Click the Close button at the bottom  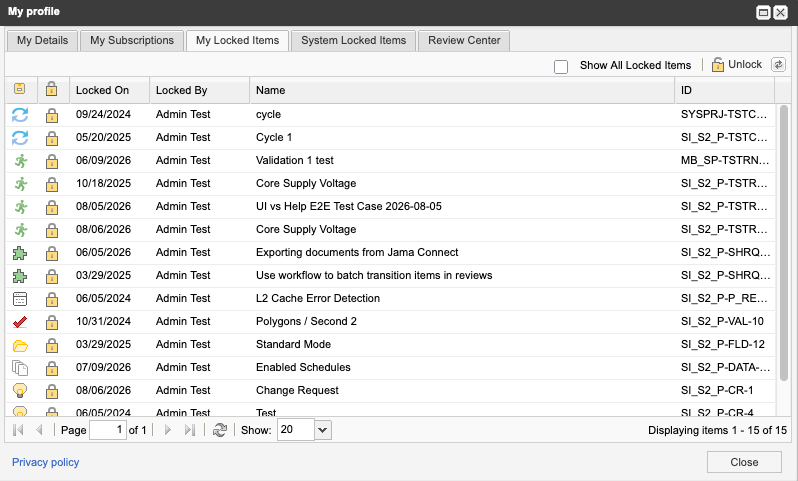coord(744,462)
